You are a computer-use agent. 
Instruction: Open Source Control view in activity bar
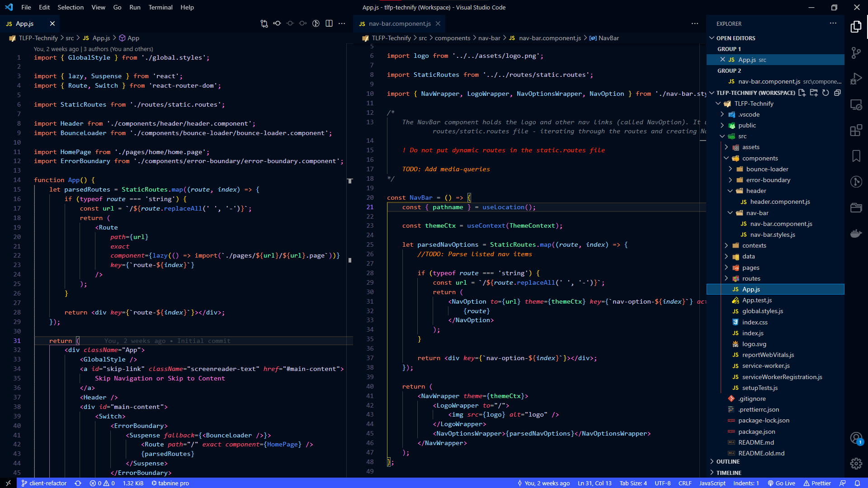pyautogui.click(x=856, y=53)
